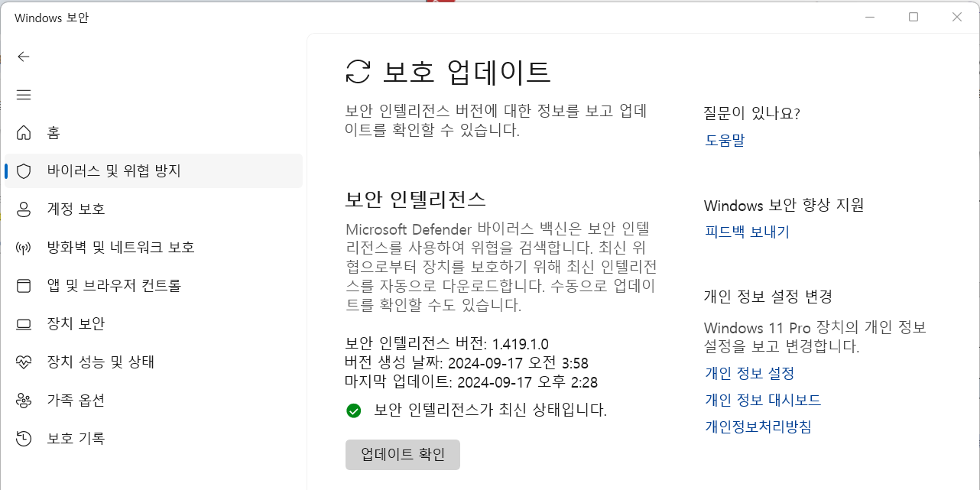Click the heart monitor icon for 장치 성능 및 상태
Viewport: 980px width, 490px height.
click(x=24, y=362)
